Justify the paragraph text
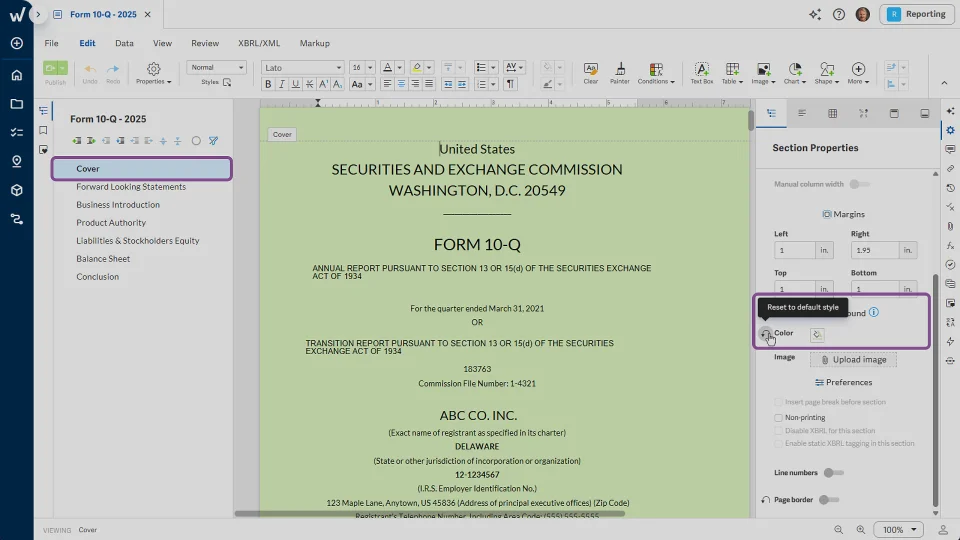The image size is (960, 540). pos(429,84)
